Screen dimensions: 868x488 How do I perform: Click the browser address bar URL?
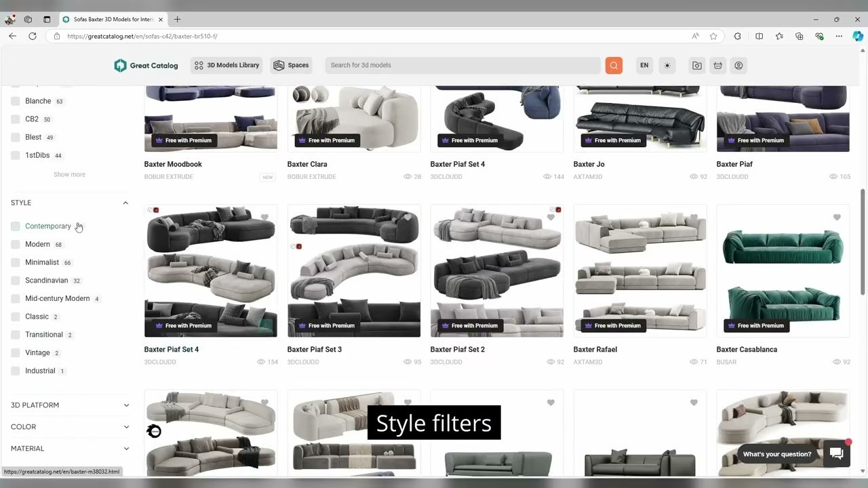point(142,36)
